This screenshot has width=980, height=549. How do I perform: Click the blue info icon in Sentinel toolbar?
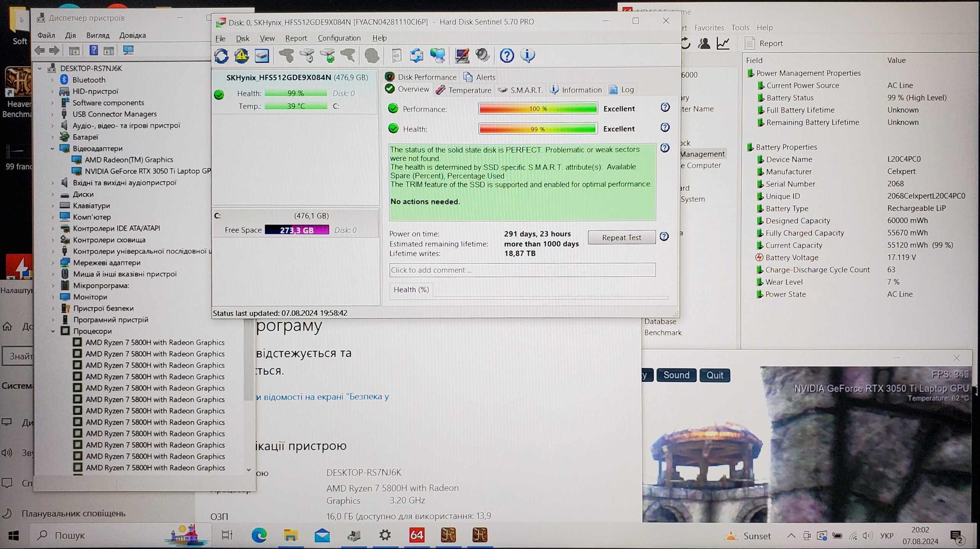[x=527, y=56]
